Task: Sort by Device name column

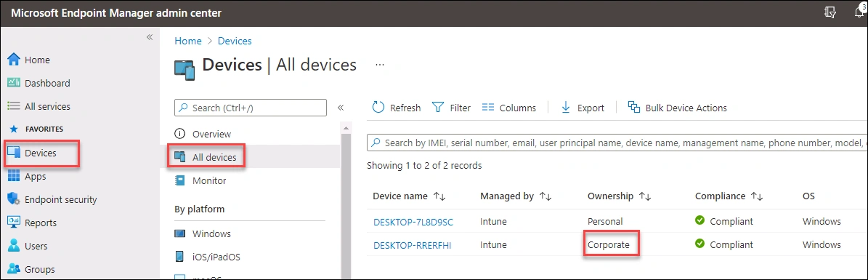Action: 410,196
